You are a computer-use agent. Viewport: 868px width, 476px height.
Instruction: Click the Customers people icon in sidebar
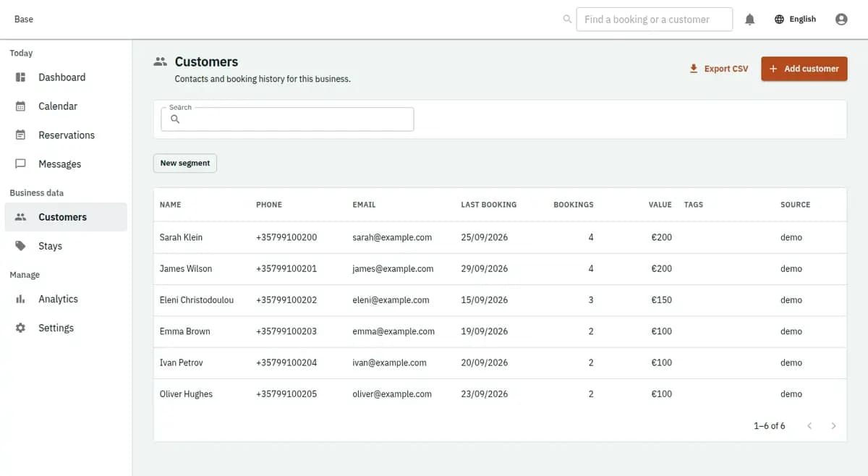point(20,217)
